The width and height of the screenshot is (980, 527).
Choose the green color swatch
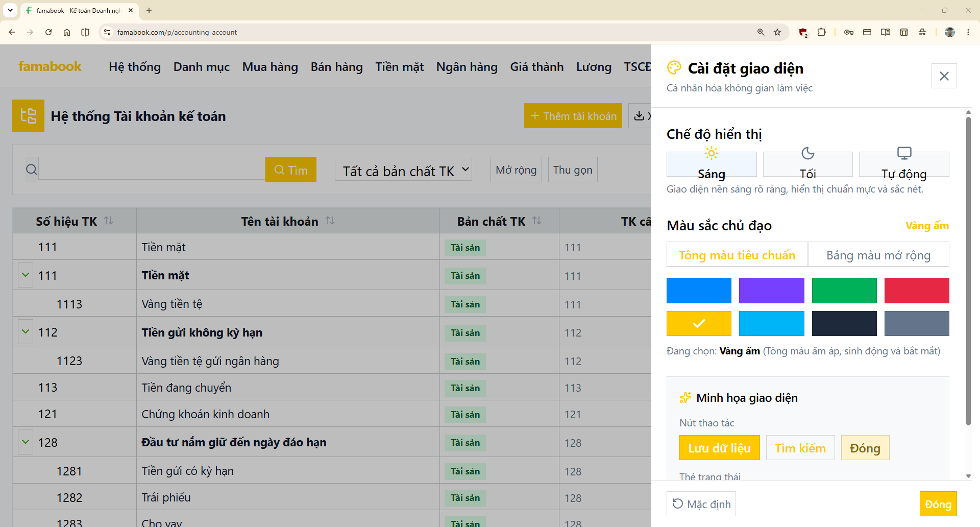[844, 291]
